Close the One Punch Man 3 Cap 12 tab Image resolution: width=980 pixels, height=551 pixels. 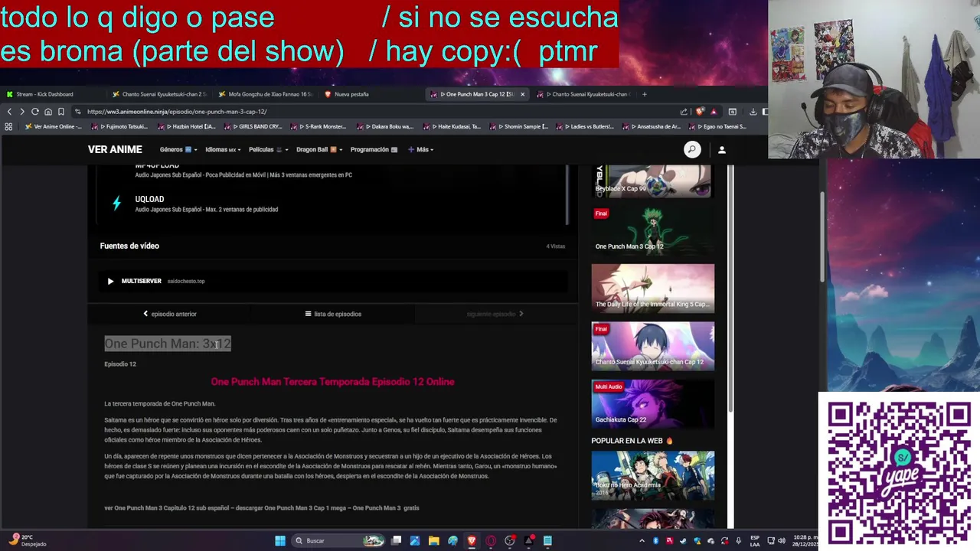(522, 94)
